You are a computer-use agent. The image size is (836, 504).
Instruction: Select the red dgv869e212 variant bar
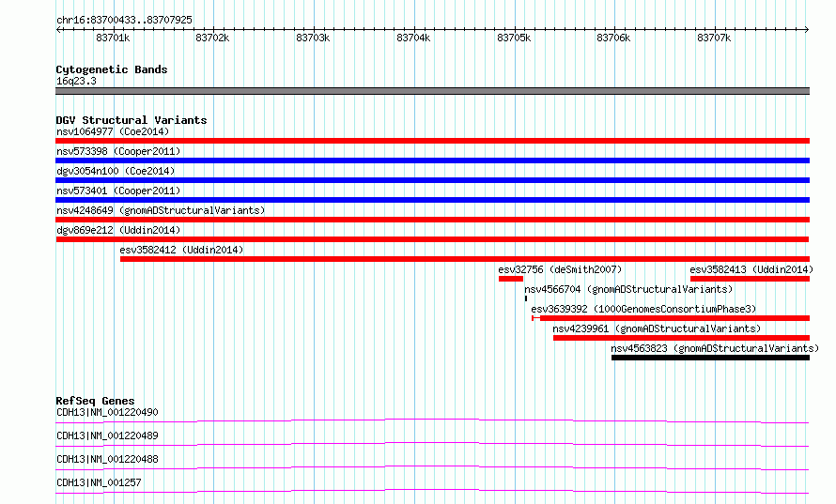(432, 239)
